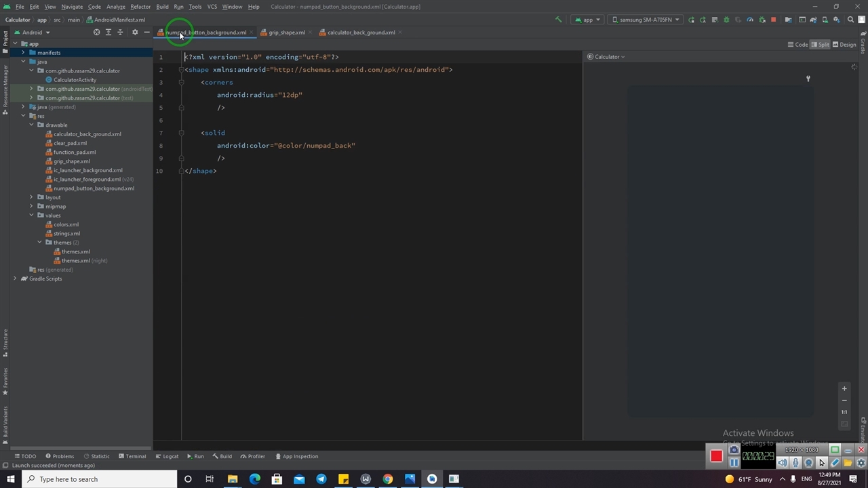
Task: Open the samsung SM-A705FN device dropdown
Action: [x=646, y=20]
